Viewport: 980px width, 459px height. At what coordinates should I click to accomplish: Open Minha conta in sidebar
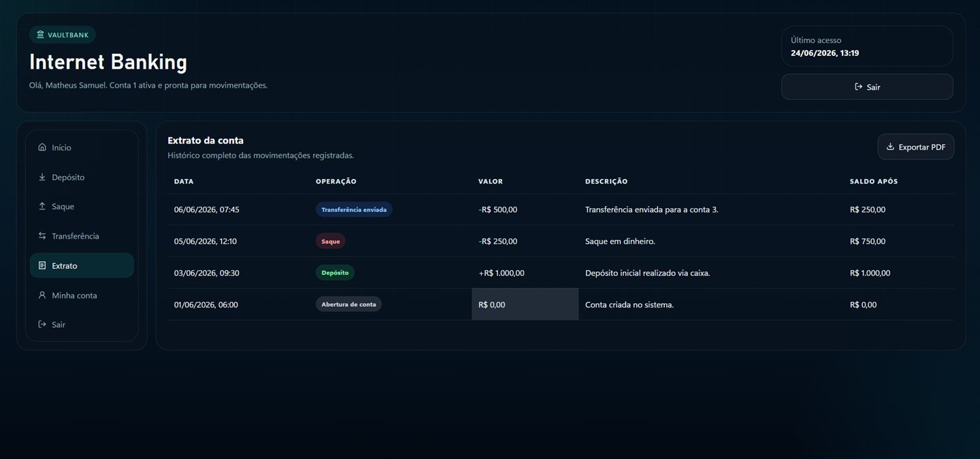[x=82, y=295]
